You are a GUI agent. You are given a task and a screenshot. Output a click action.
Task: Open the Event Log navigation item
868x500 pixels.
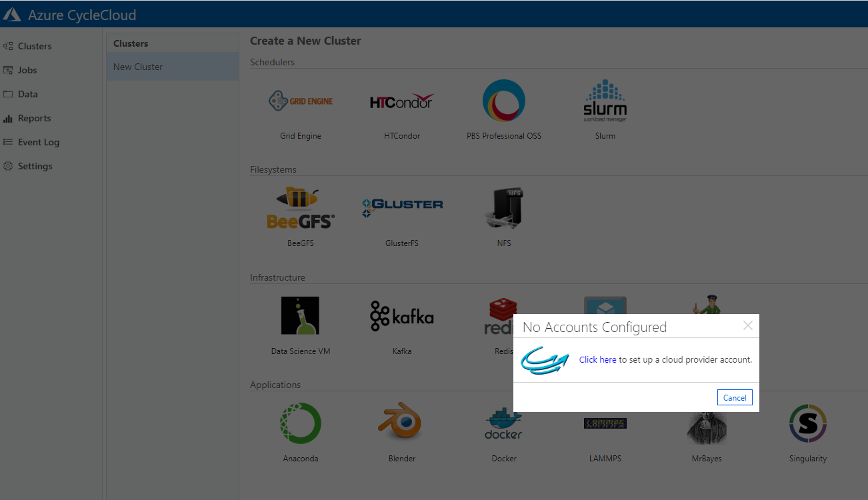click(39, 142)
